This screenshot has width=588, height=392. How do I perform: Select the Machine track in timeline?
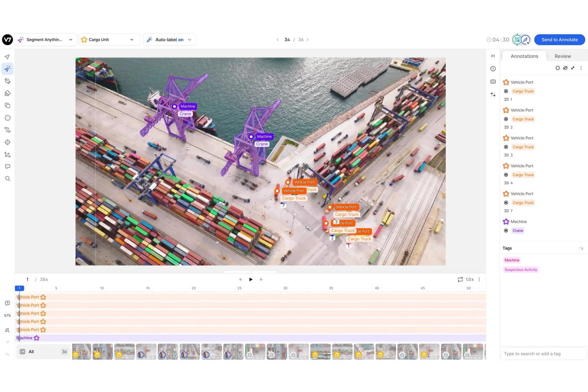[x=250, y=338]
